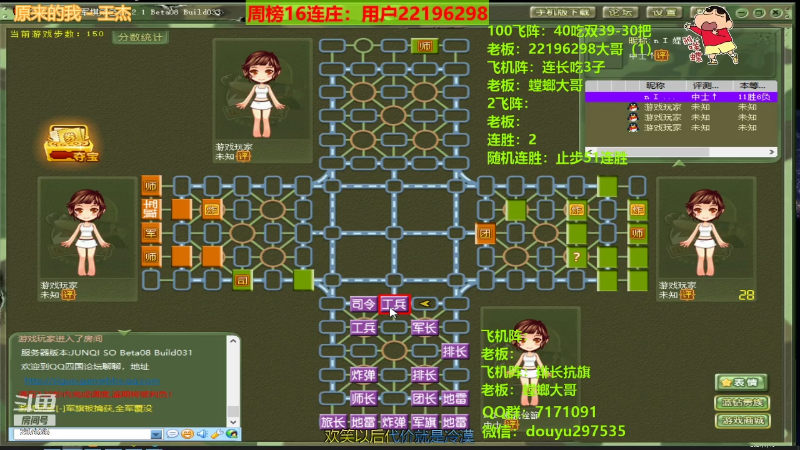
Task: Select the red-highlighted 工兵 piece
Action: tap(394, 304)
